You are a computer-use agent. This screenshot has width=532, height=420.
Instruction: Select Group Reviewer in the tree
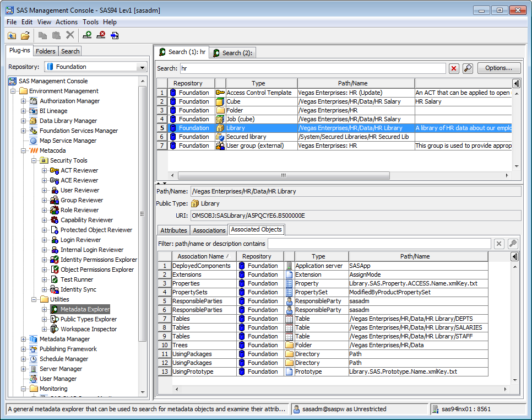coord(82,200)
